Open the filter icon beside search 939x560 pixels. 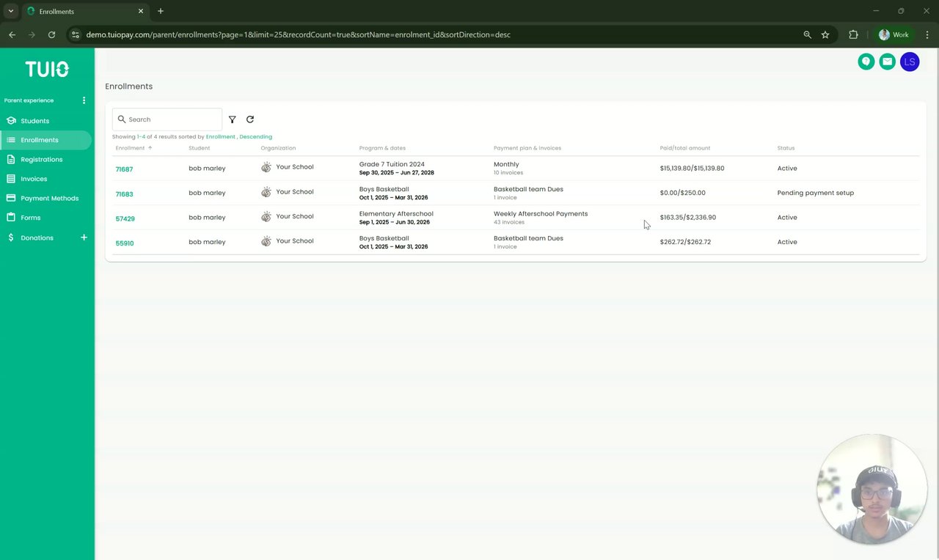point(233,119)
